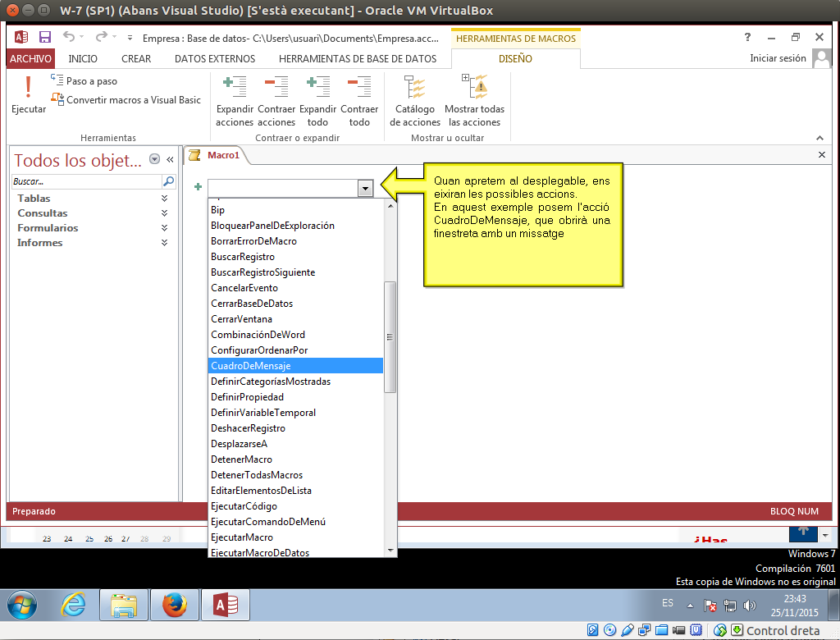Switch to the CREAR ribbon tab
This screenshot has width=840, height=640.
(136, 58)
